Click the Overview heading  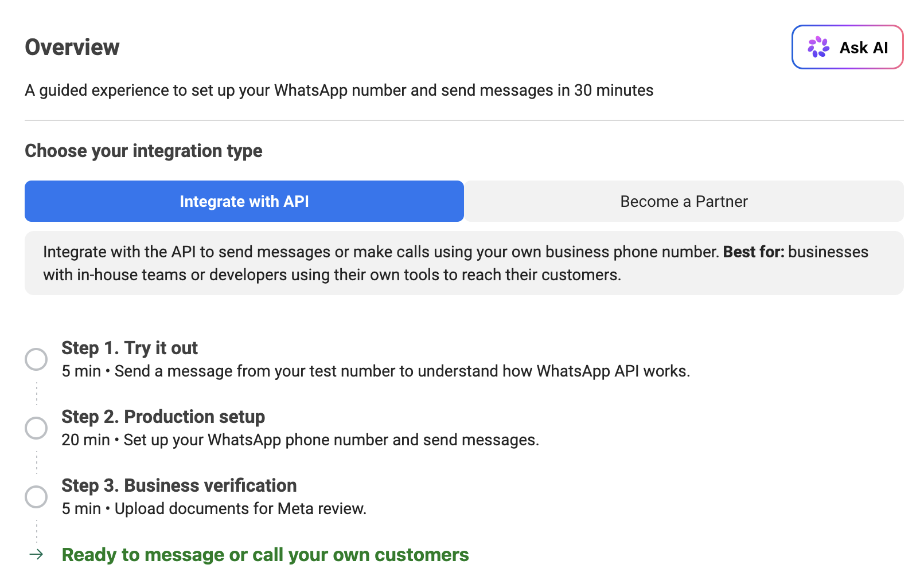(72, 47)
